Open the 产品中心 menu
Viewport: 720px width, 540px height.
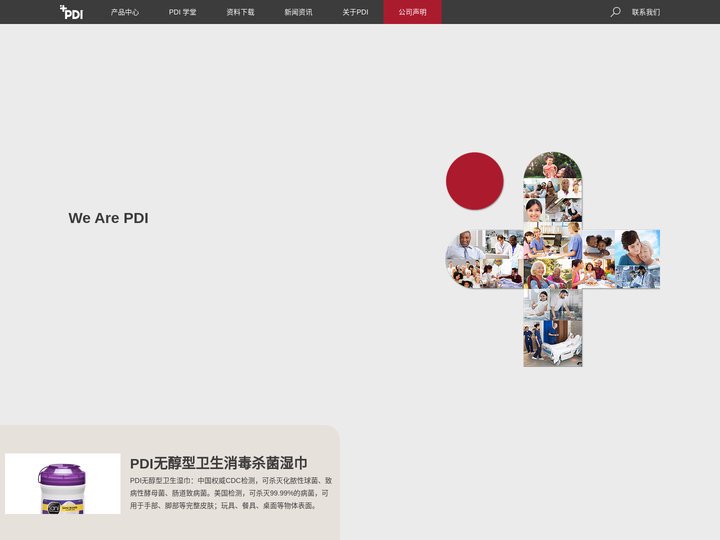[125, 12]
